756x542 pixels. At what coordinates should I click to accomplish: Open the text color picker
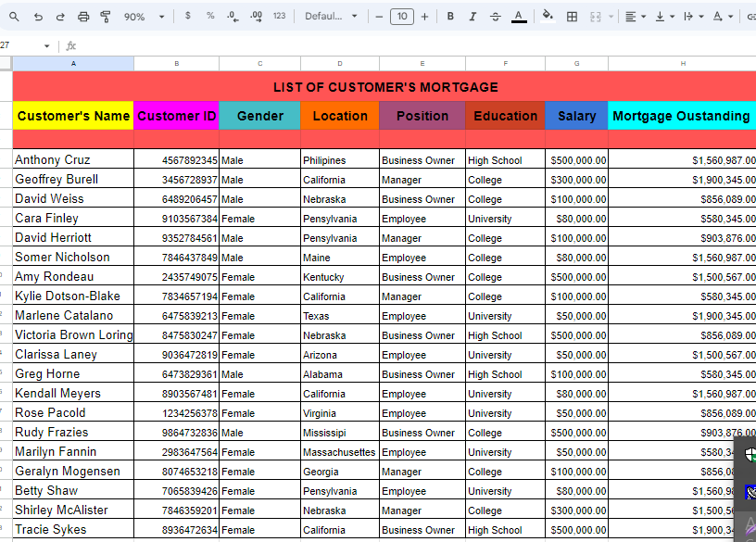(x=519, y=17)
